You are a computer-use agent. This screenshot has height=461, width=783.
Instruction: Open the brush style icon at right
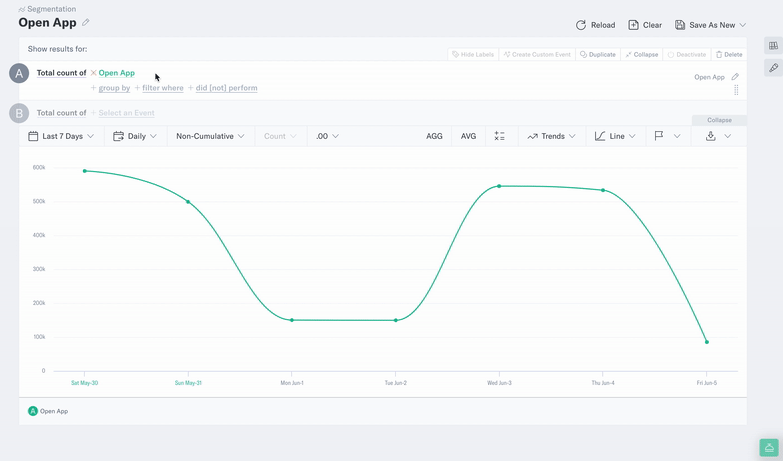[774, 67]
